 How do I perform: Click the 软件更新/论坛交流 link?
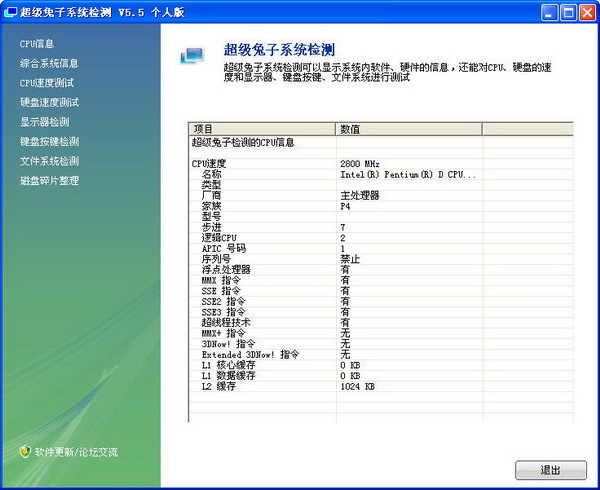coord(76,452)
